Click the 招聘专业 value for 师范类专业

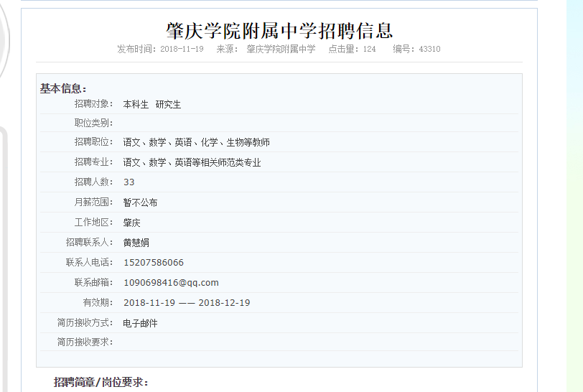click(192, 163)
